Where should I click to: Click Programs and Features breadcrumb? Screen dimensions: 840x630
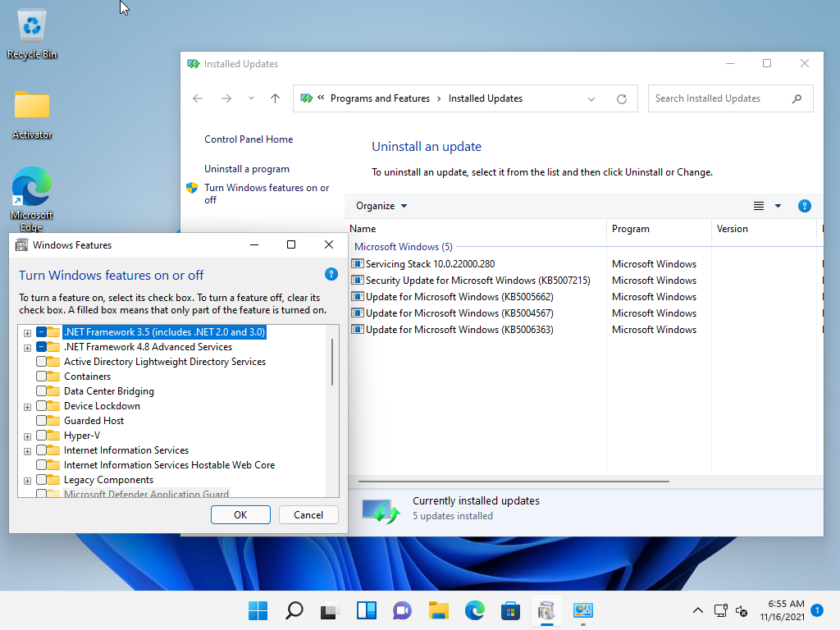tap(380, 98)
